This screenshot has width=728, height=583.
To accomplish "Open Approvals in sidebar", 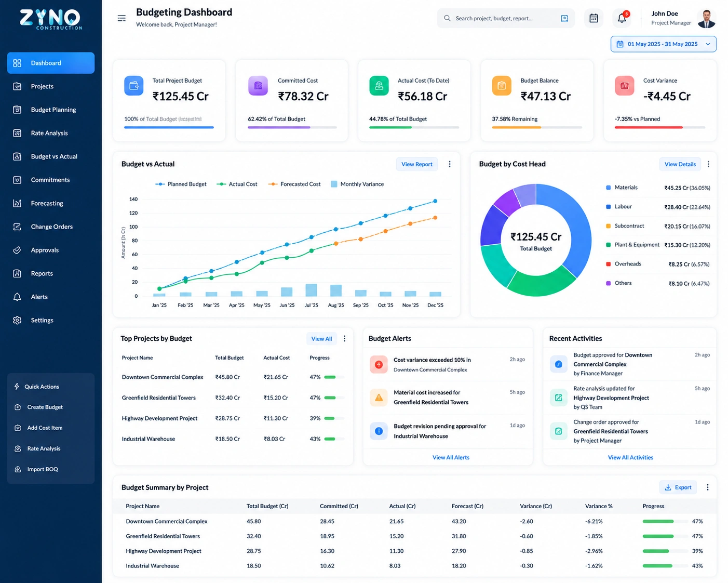I will click(51, 250).
